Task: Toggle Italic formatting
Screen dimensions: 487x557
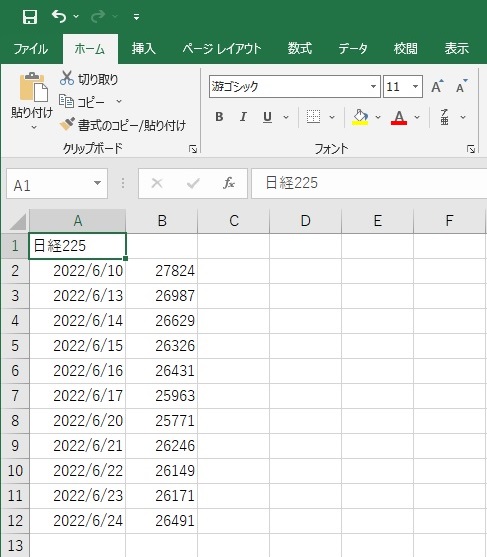Action: (243, 117)
